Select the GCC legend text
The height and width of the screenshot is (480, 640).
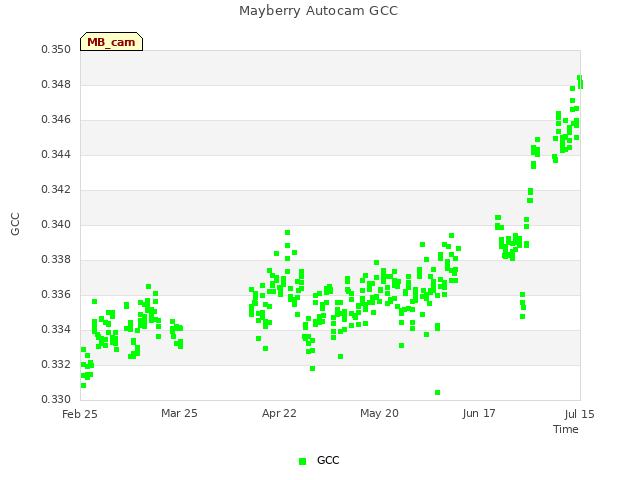pos(328,460)
